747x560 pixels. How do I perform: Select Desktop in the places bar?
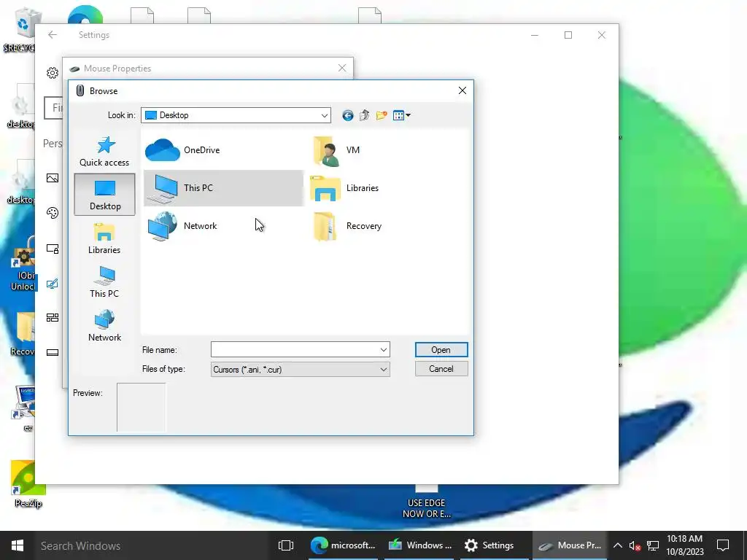(x=105, y=195)
